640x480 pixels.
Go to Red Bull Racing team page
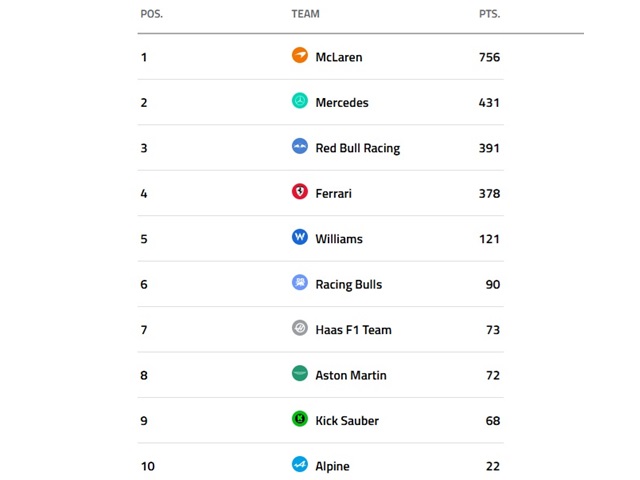point(357,148)
